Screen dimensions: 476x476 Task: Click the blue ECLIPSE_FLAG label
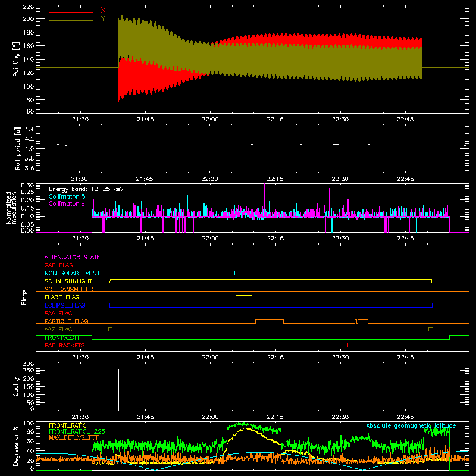65,305
